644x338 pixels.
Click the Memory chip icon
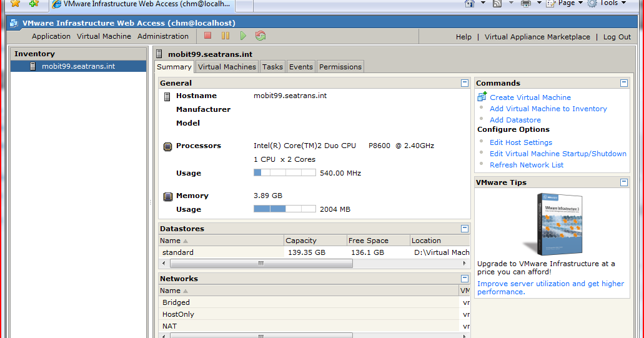(167, 196)
